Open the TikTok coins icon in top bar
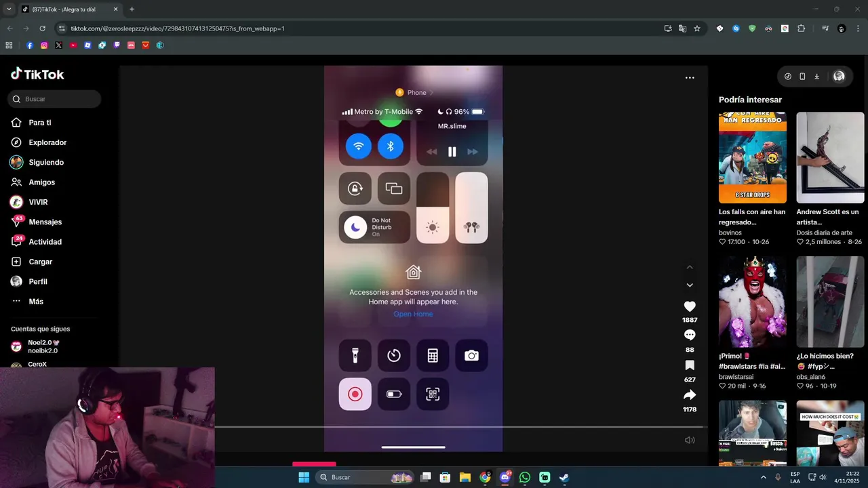The height and width of the screenshot is (488, 868). pos(787,77)
